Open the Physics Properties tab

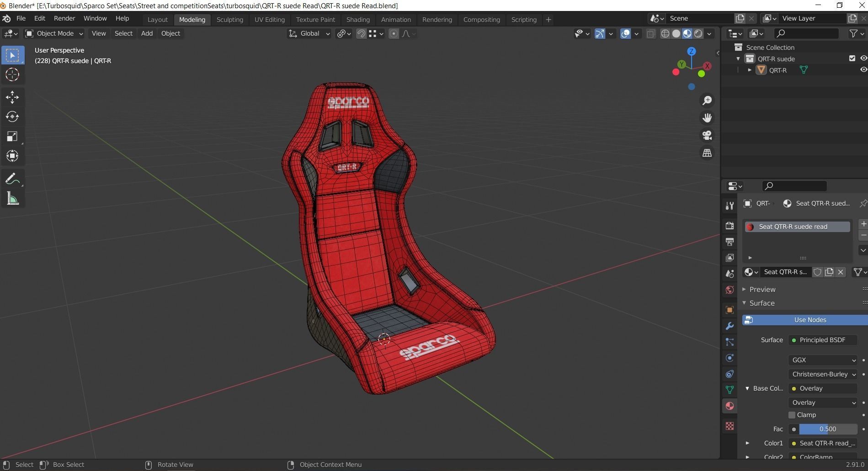[729, 358]
